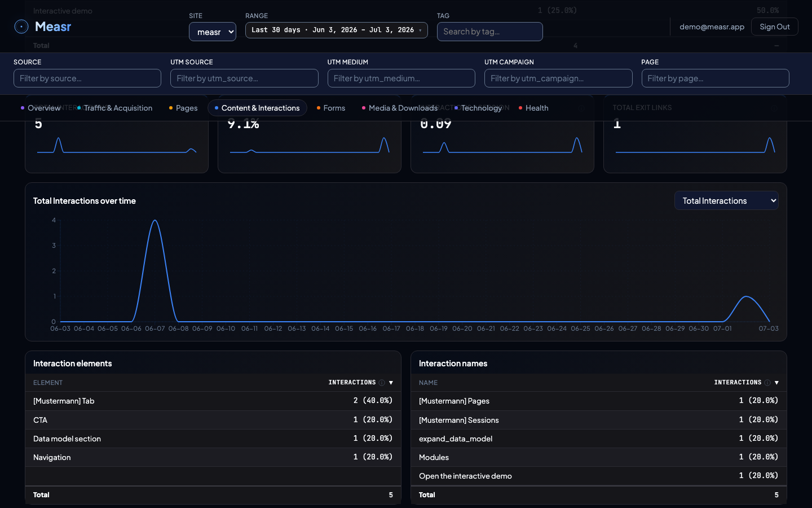
Task: Click INTERACTIONS header in Interaction elements table
Action: (x=352, y=383)
